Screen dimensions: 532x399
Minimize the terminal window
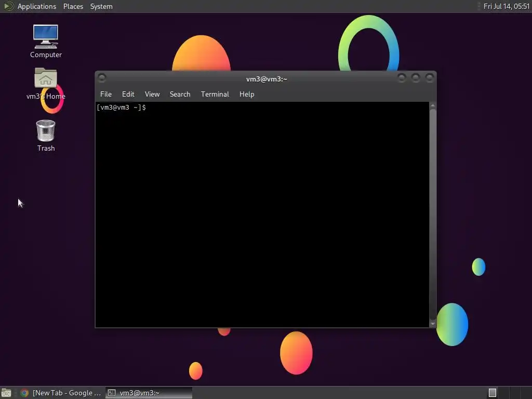click(402, 78)
